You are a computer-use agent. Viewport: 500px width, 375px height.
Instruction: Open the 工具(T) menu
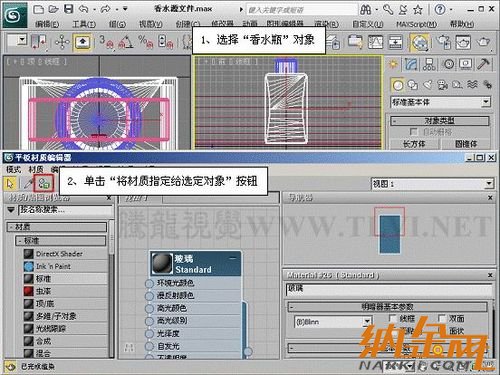pyautogui.click(x=84, y=24)
